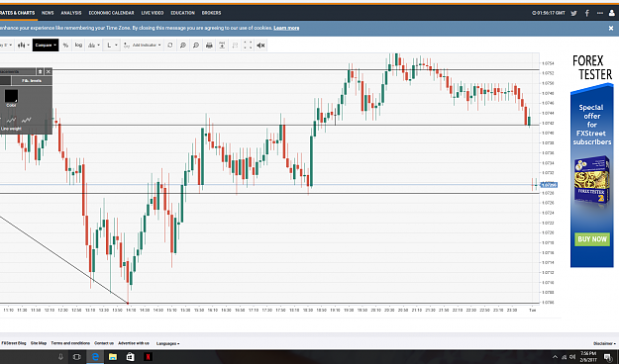The height and width of the screenshot is (364, 619).
Task: Click the Advertise with us footer link
Action: pos(134,343)
